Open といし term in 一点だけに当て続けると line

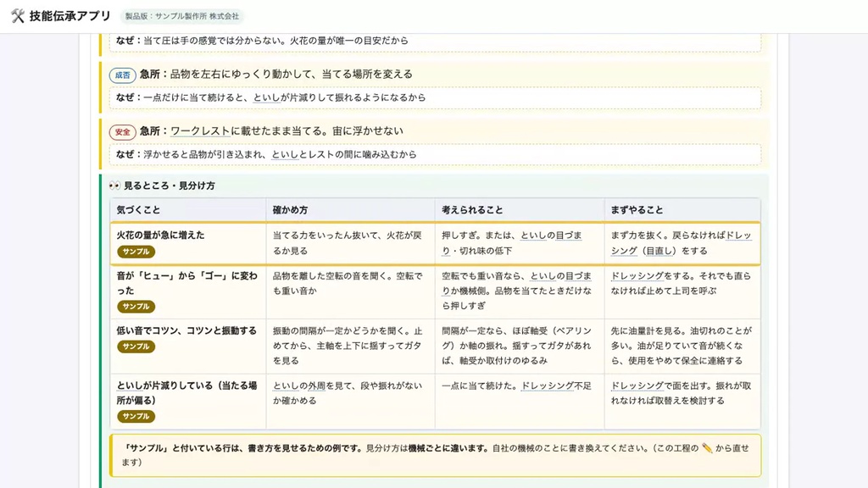click(267, 97)
